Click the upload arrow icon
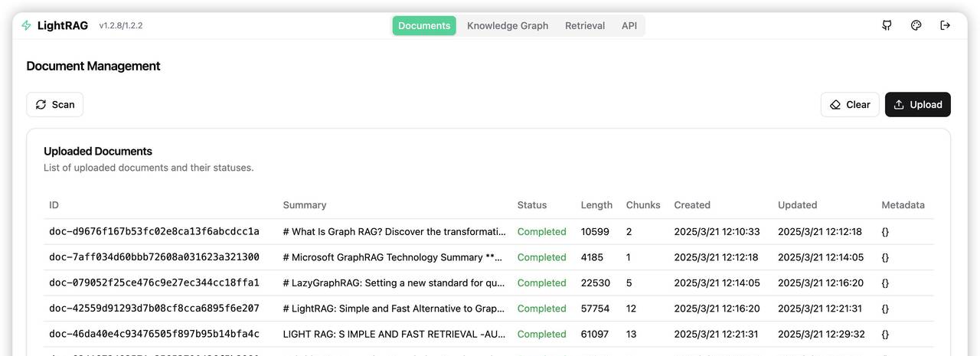Screen dimensions: 980x356 point(899,105)
